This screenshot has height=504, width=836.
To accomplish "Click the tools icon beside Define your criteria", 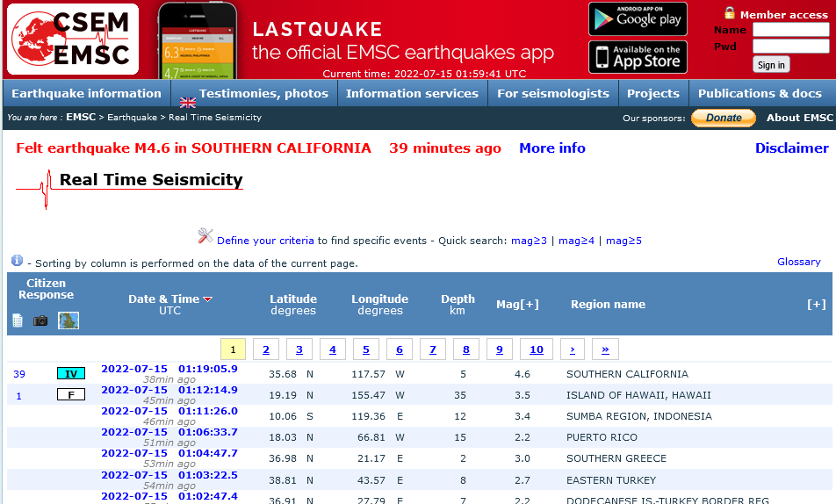I will (x=205, y=235).
